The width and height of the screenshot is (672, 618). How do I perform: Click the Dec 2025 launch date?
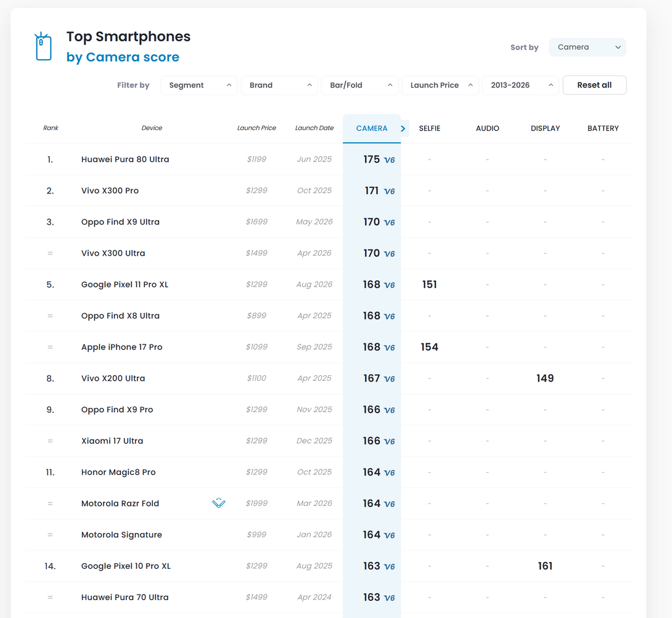click(x=314, y=441)
